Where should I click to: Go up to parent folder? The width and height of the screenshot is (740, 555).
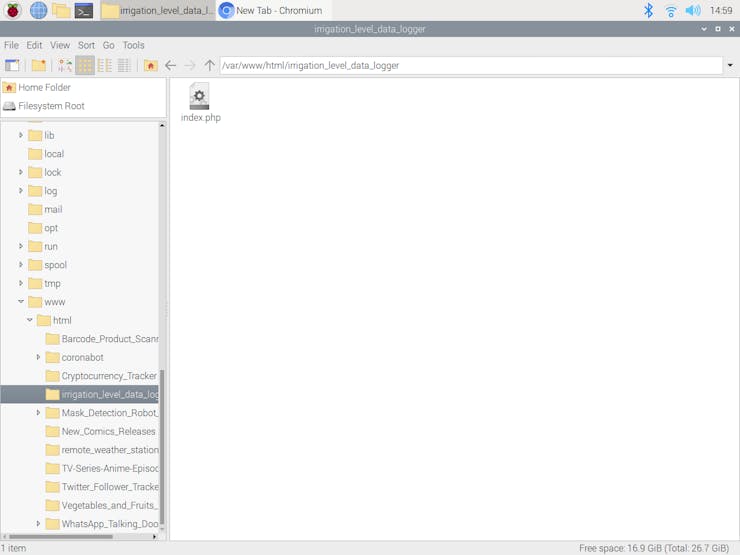click(x=210, y=66)
